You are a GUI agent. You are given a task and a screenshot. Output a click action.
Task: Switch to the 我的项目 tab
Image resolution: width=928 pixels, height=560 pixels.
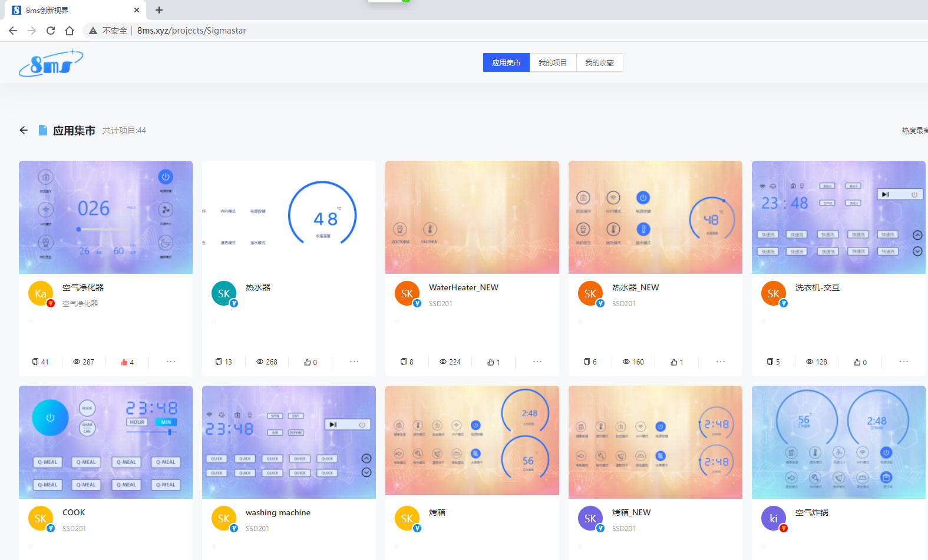click(x=553, y=62)
